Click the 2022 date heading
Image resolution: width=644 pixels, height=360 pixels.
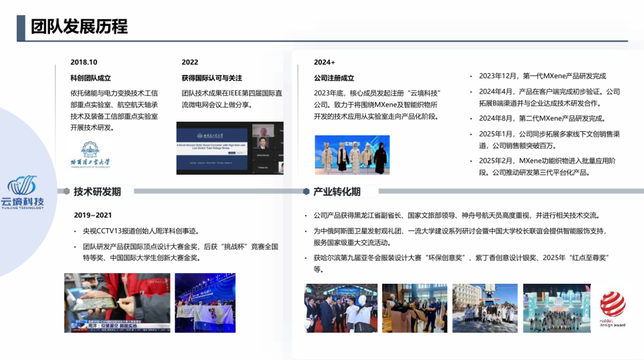pyautogui.click(x=190, y=62)
